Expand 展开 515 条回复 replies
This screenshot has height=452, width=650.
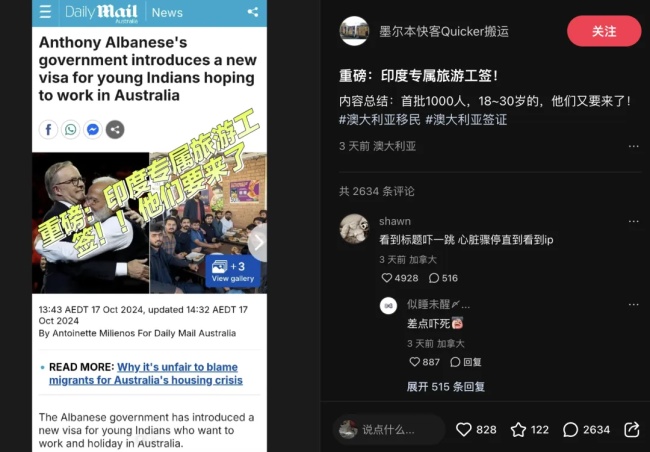(x=446, y=387)
